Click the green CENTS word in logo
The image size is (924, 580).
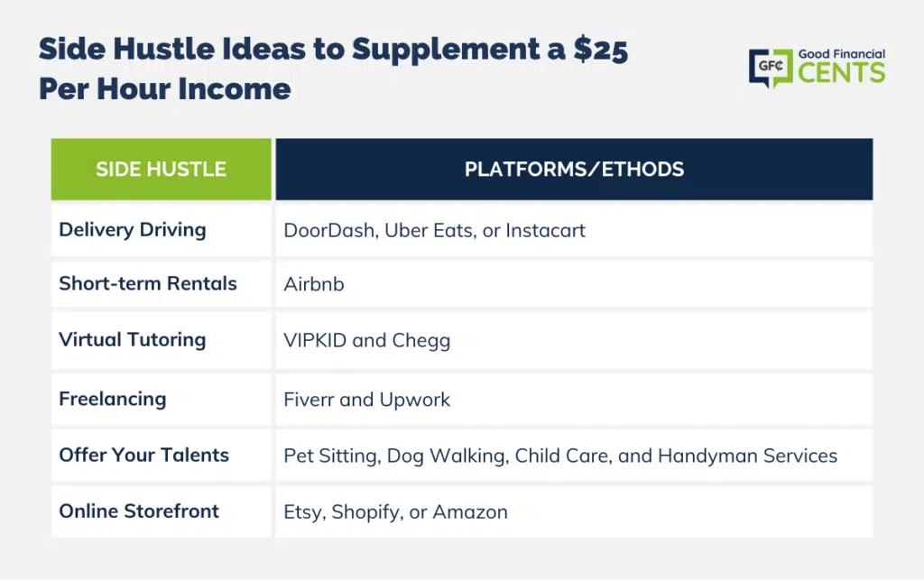(x=842, y=73)
